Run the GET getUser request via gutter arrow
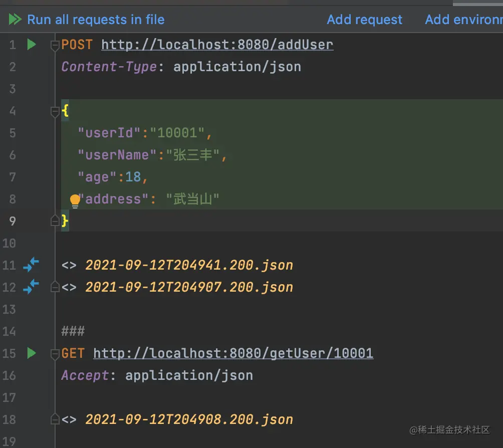This screenshot has width=503, height=448. tap(31, 353)
